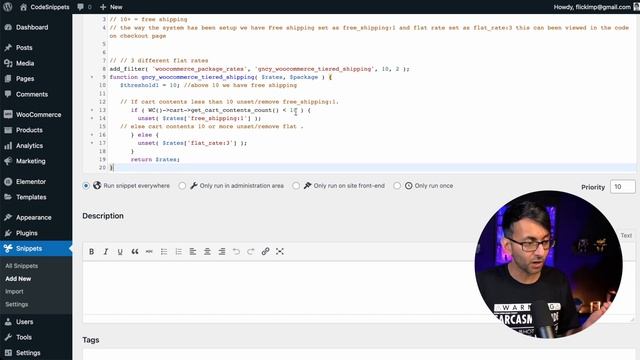Click the add_filter code line 8

coord(259,69)
